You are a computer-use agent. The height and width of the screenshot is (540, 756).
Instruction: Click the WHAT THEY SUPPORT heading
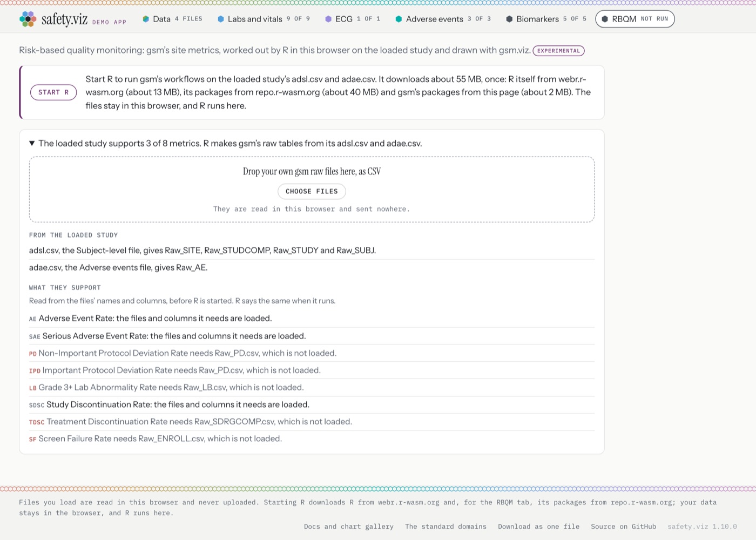[65, 288]
